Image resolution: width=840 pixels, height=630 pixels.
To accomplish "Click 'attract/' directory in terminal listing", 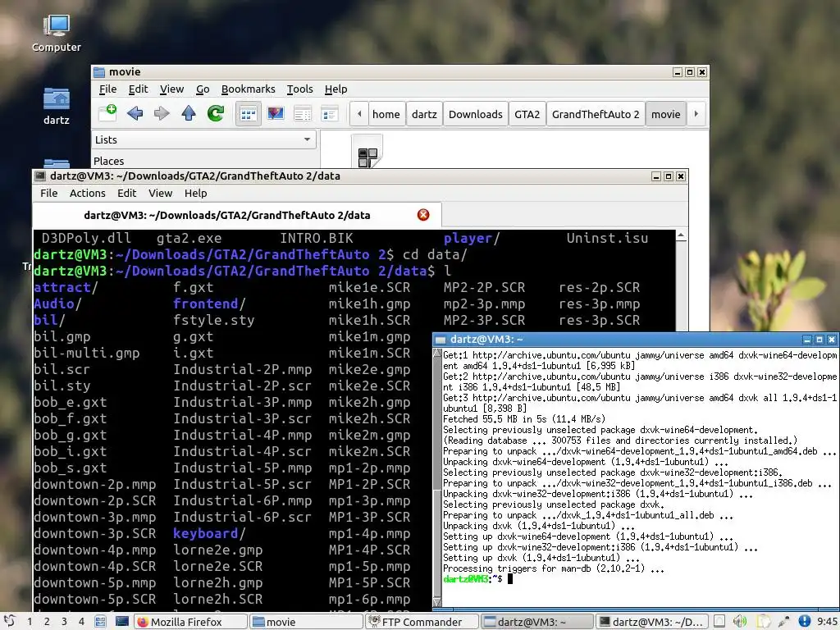I will [66, 287].
